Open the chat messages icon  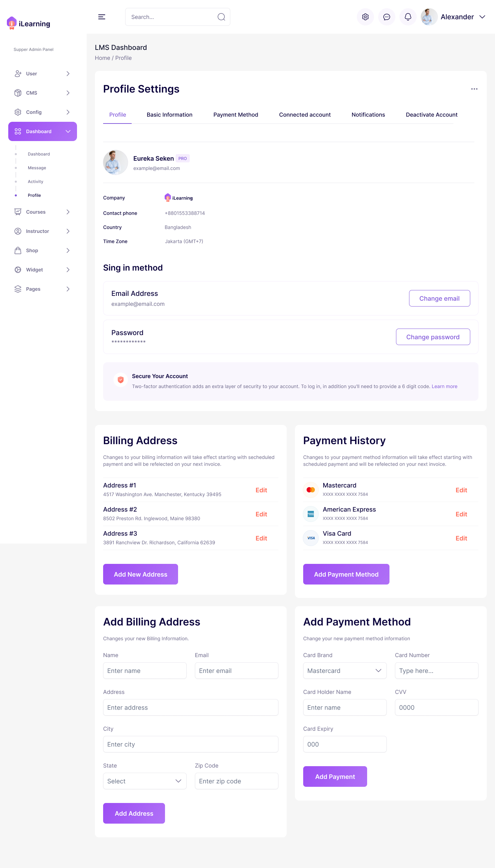point(387,17)
